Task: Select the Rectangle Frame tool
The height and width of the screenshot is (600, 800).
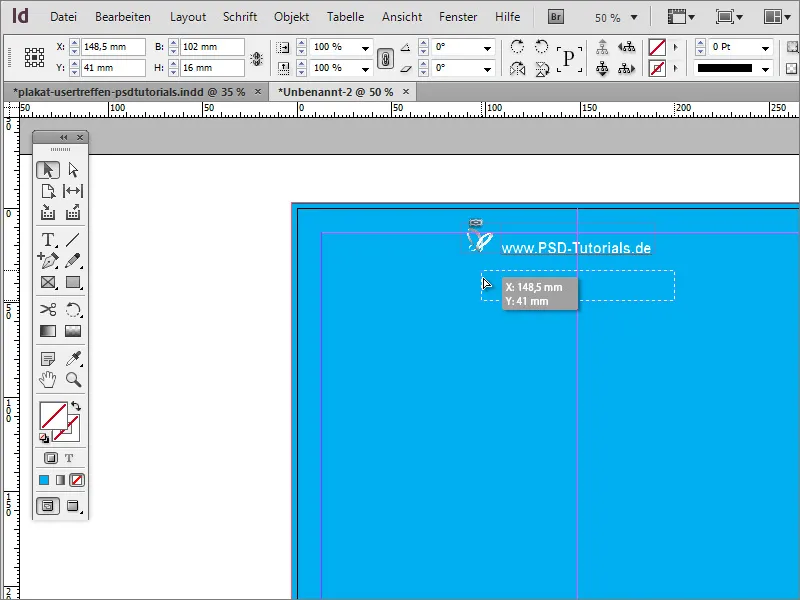Action: [48, 282]
